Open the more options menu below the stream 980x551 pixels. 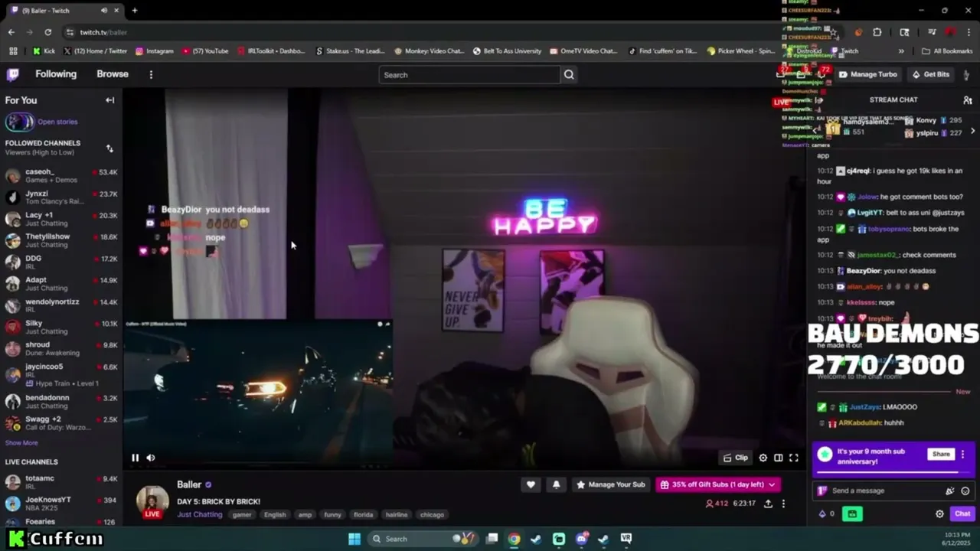783,504
